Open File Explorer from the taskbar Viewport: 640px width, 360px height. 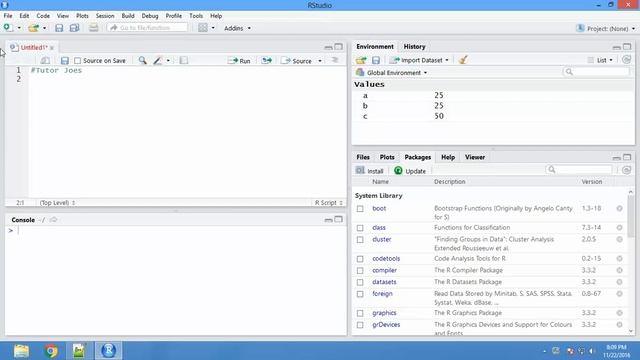(21, 351)
